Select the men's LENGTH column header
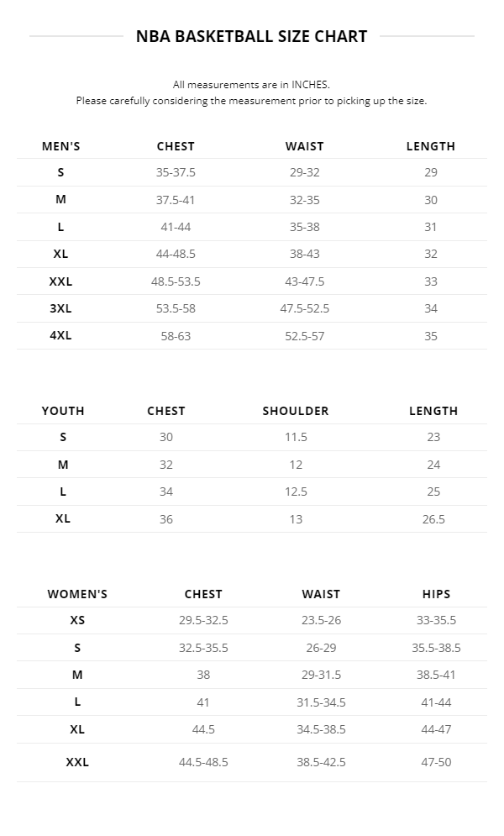Image resolution: width=504 pixels, height=836 pixels. (x=430, y=146)
